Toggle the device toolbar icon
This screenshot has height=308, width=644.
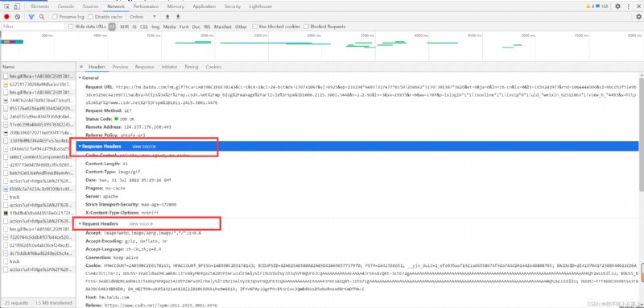[16, 6]
